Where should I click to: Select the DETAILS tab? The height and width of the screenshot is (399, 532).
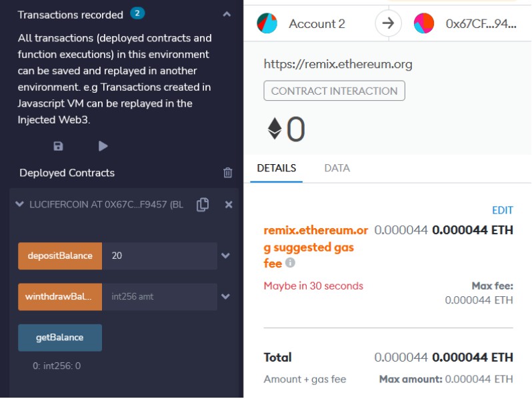(277, 168)
